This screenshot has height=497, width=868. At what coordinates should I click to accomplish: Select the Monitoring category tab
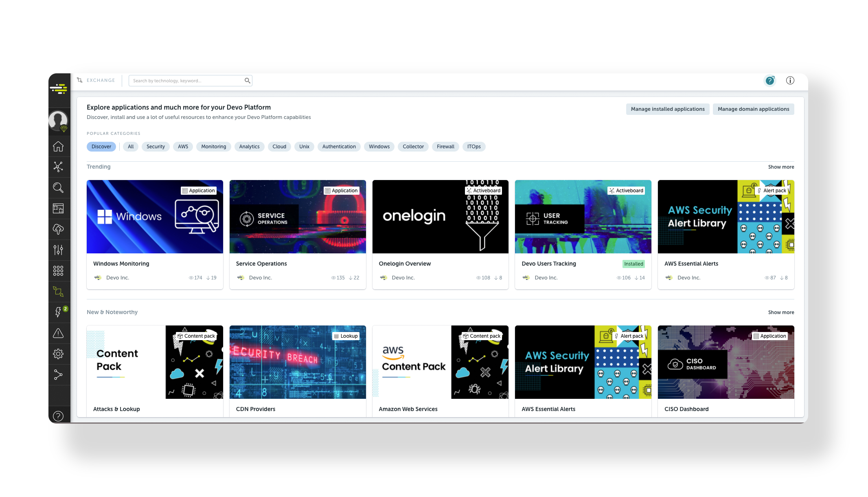coord(213,147)
